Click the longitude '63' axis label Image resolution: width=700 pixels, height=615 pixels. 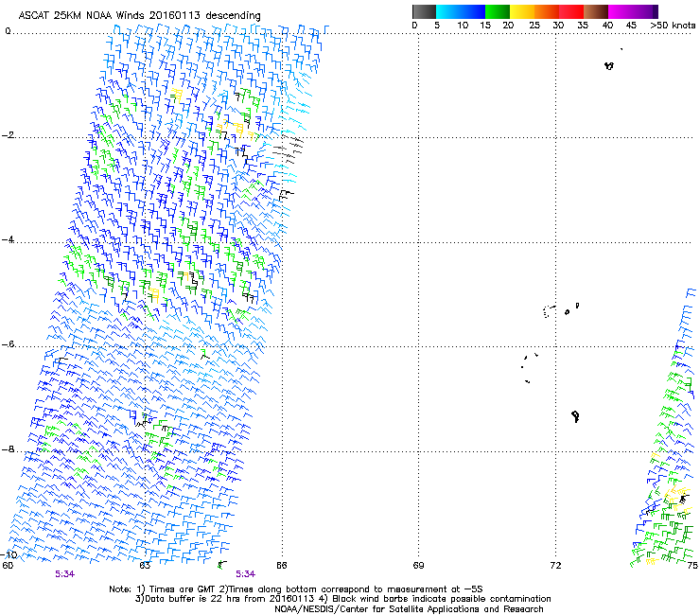[x=145, y=566]
